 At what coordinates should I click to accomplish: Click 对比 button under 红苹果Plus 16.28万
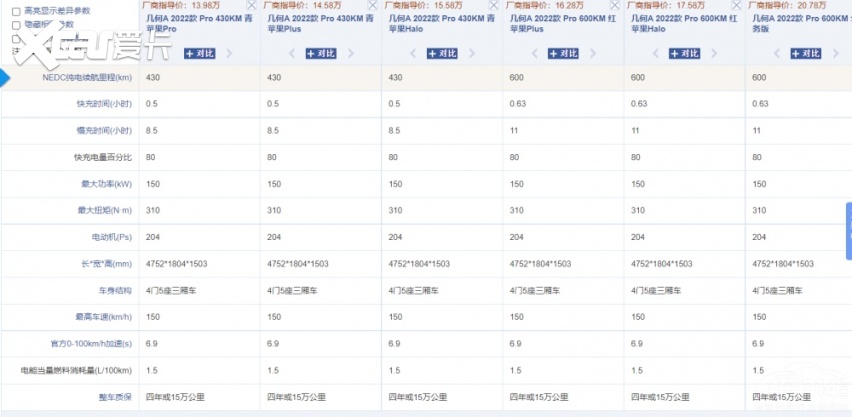click(x=564, y=54)
